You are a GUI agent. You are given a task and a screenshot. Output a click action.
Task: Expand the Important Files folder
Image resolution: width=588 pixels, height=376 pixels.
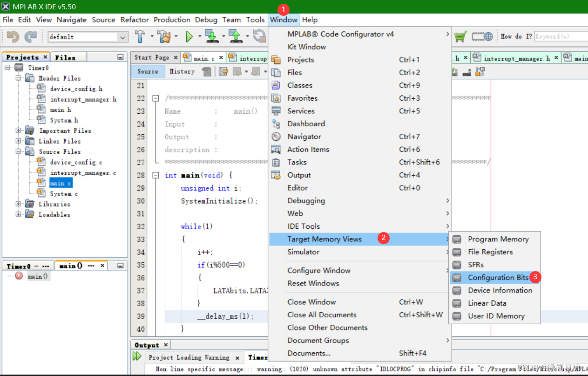pos(18,130)
